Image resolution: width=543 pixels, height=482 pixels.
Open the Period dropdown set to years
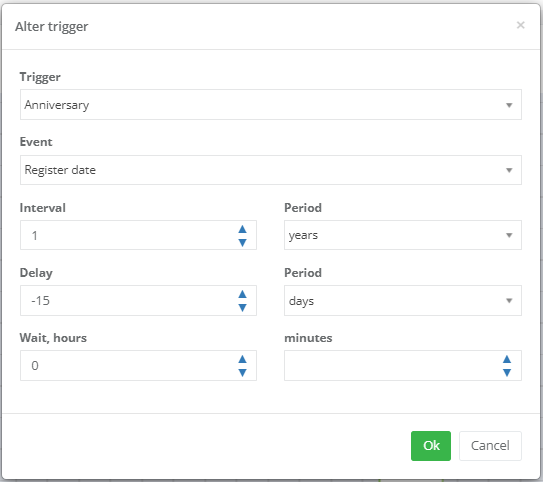(403, 235)
